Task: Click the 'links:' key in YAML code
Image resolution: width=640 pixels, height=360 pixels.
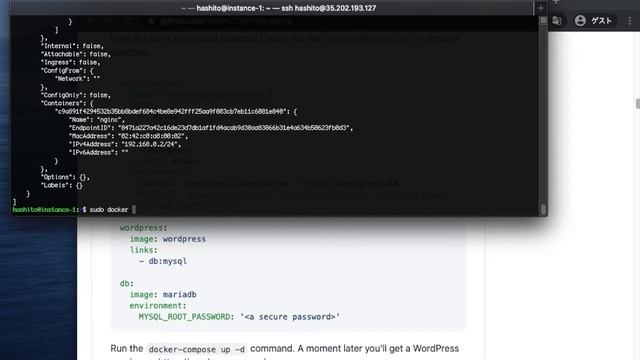Action: coord(143,250)
